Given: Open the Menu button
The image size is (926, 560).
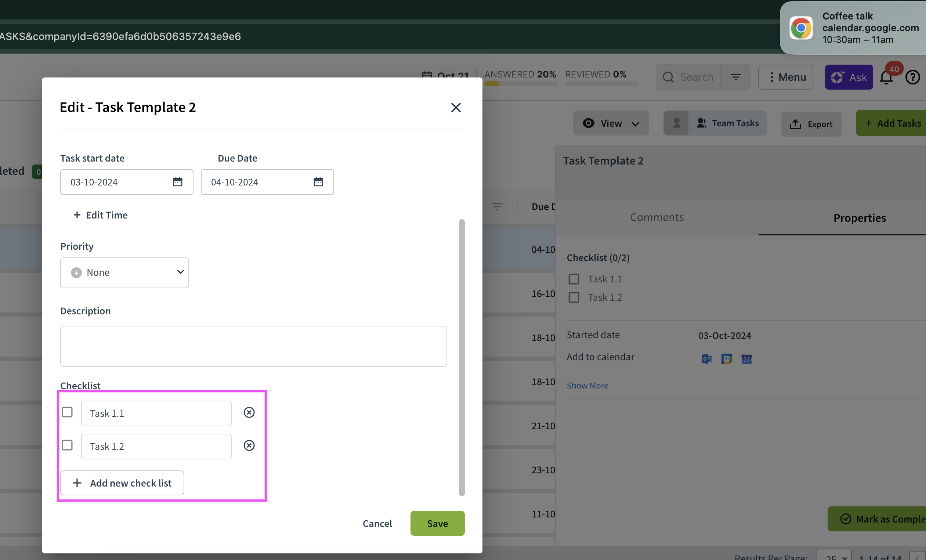Looking at the screenshot, I should point(785,77).
